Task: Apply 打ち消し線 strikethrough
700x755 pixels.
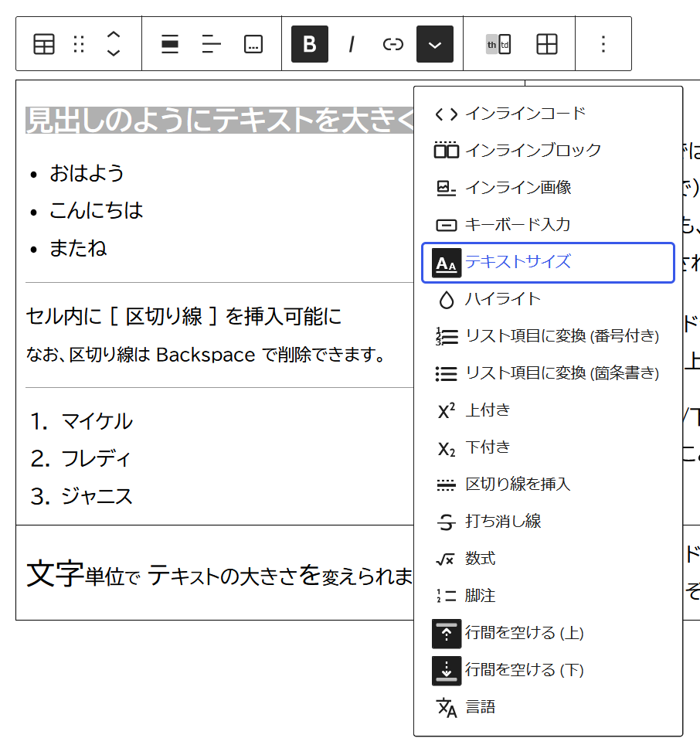Action: point(548,522)
